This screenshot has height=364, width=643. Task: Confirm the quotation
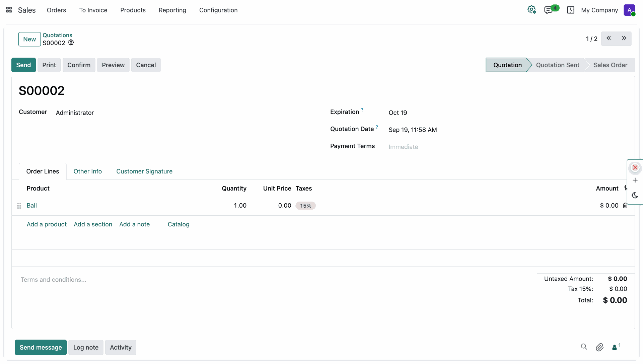(79, 65)
